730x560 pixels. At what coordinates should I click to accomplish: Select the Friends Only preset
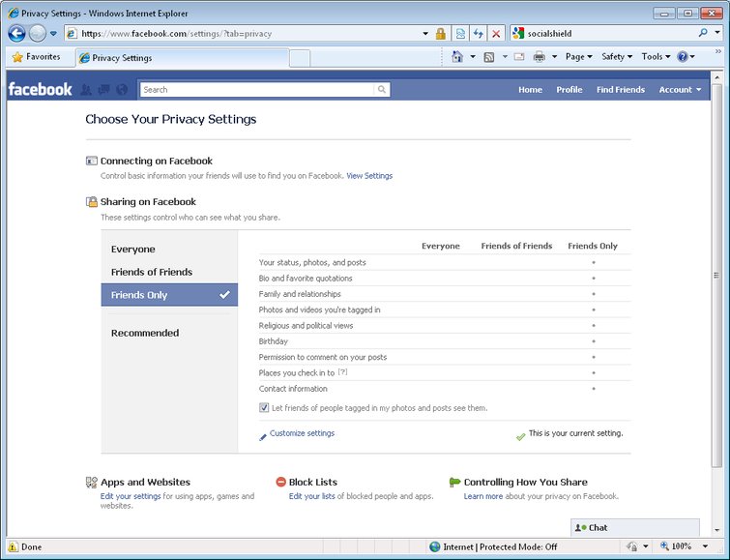tap(169, 295)
